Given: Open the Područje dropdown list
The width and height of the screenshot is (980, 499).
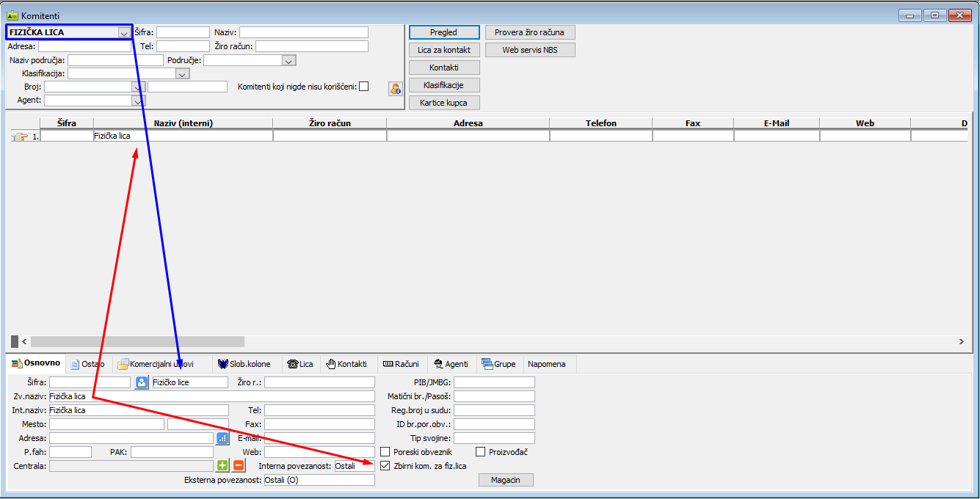Looking at the screenshot, I should click(288, 61).
